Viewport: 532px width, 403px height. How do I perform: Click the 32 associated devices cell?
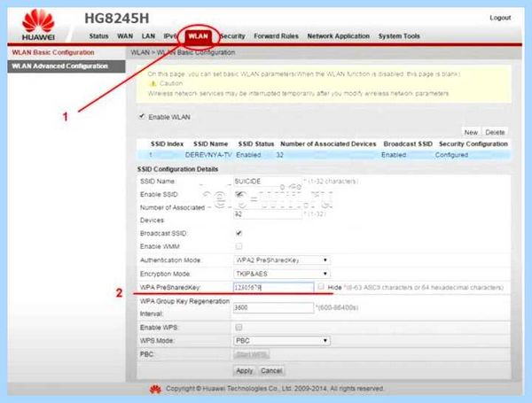tap(279, 155)
